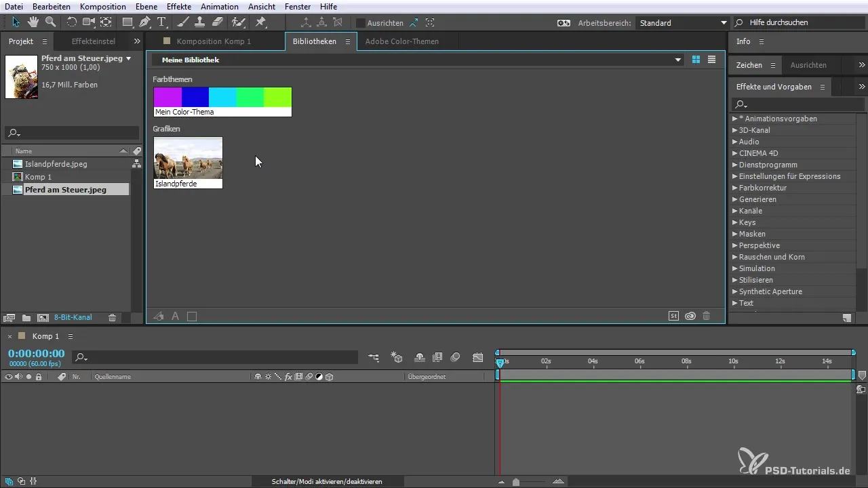Screen dimensions: 868x488
Task: Toggle motion blur for the composition
Action: coord(456,357)
